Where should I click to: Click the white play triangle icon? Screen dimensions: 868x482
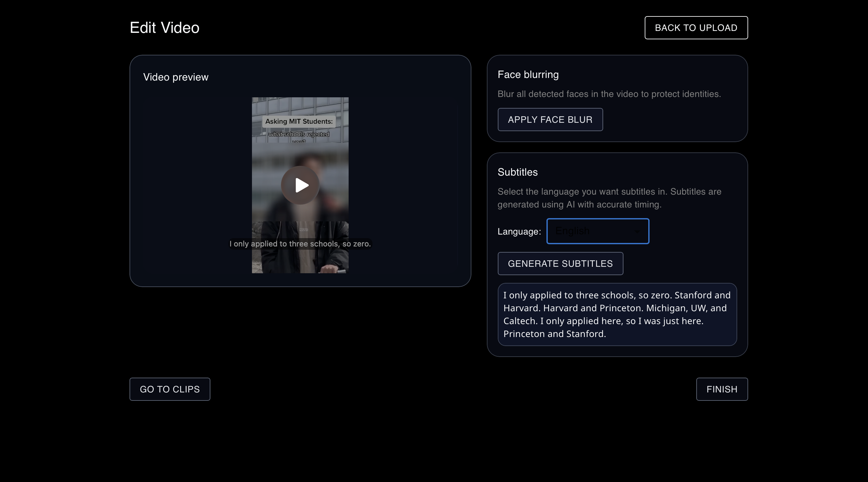pyautogui.click(x=301, y=185)
